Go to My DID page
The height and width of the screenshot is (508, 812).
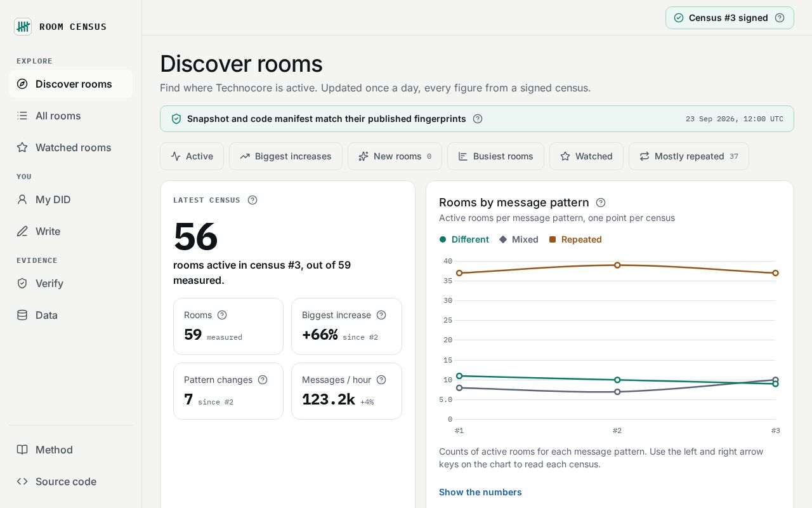(70, 199)
